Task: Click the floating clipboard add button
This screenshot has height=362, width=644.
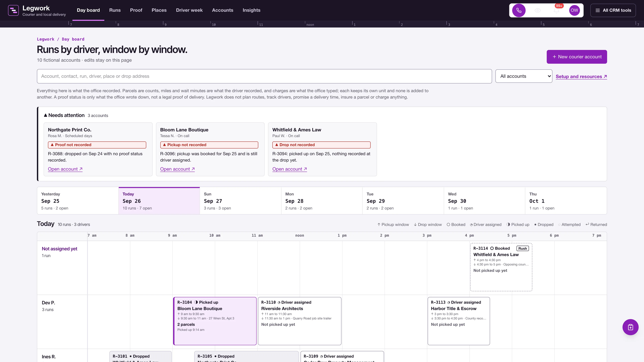Action: [x=630, y=327]
